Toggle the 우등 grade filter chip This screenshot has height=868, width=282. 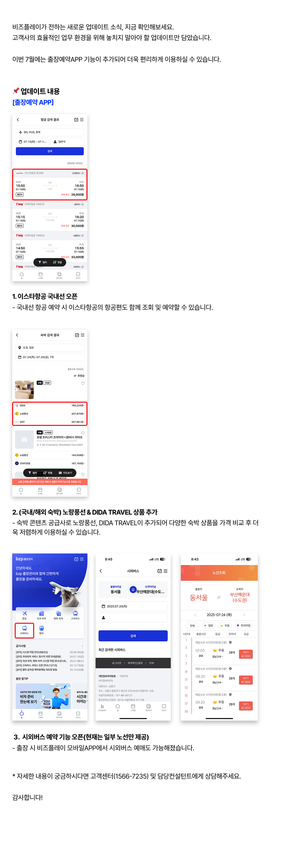(x=225, y=625)
